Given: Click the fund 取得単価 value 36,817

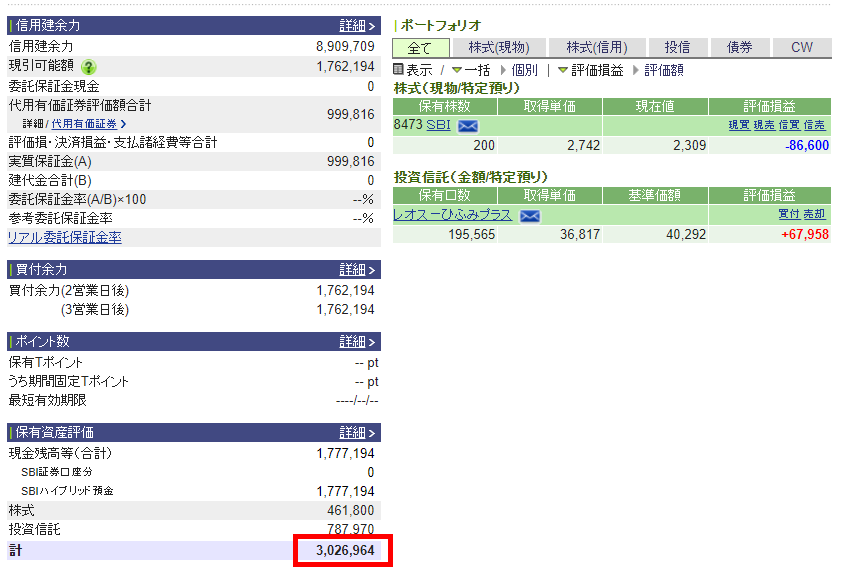Looking at the screenshot, I should click(x=580, y=234).
